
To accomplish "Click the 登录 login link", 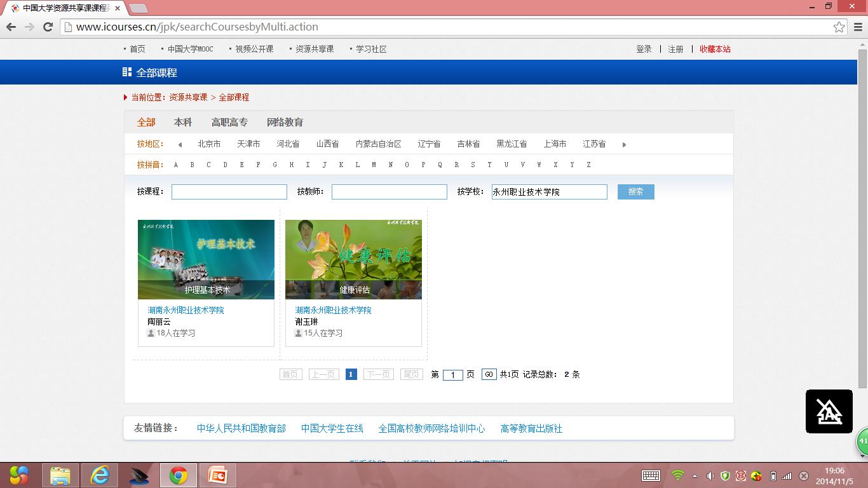I will (x=644, y=49).
